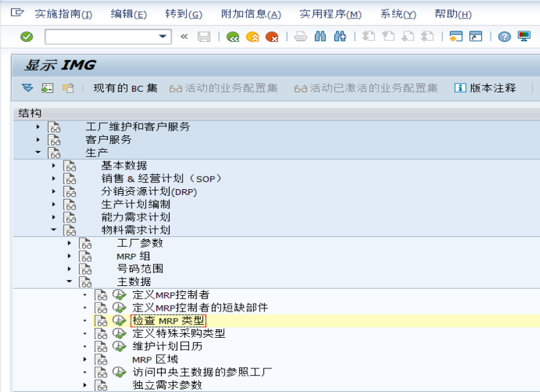
Task: Click the collapse chevrons left of the Save icon
Action: (x=184, y=36)
